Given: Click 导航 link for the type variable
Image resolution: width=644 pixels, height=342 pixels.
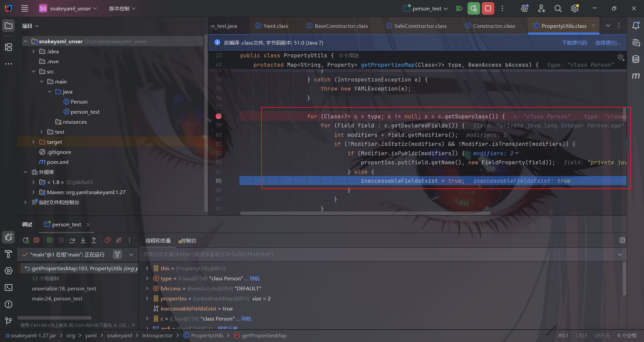Looking at the screenshot, I should point(255,278).
